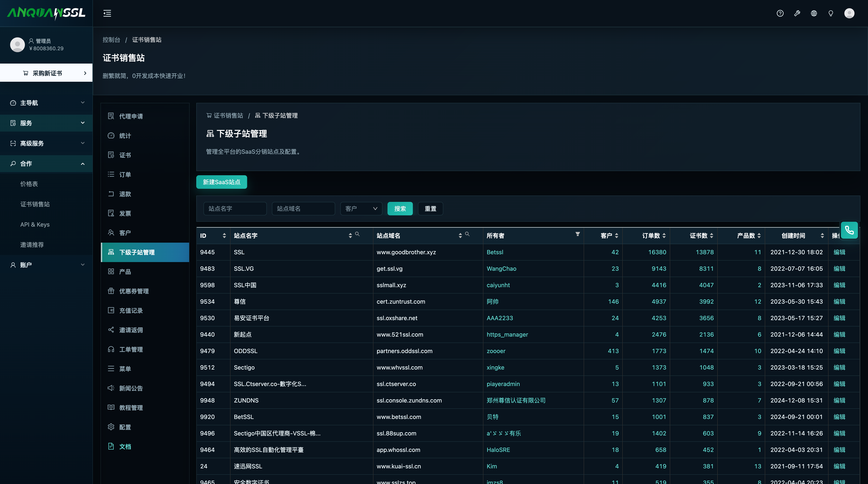
Task: Open search icon in 站点名字 column header
Action: pos(357,234)
